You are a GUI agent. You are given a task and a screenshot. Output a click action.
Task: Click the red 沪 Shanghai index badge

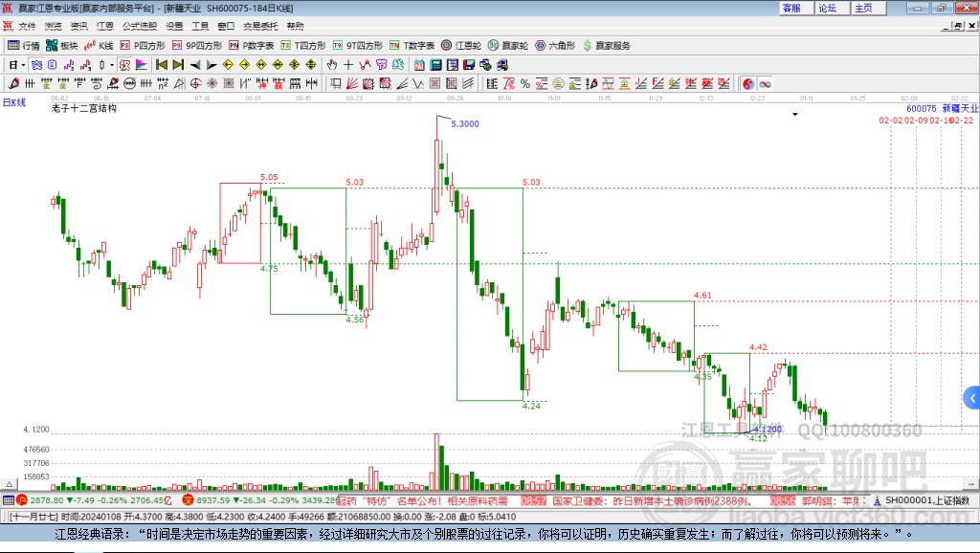coord(22,499)
